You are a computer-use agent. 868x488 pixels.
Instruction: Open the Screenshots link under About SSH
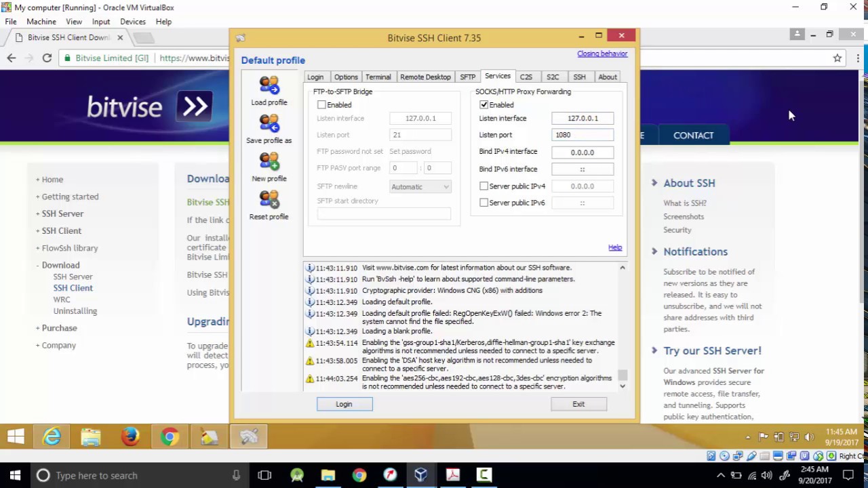click(684, 217)
